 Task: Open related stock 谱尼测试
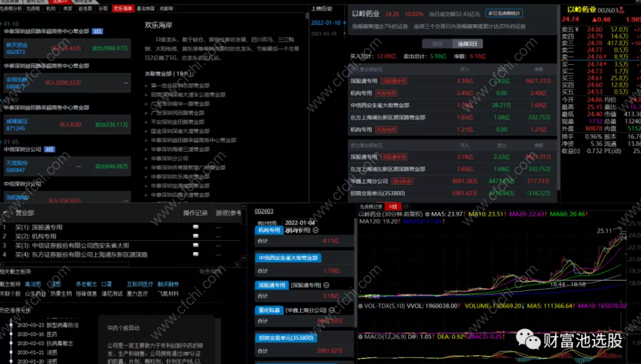click(112, 293)
